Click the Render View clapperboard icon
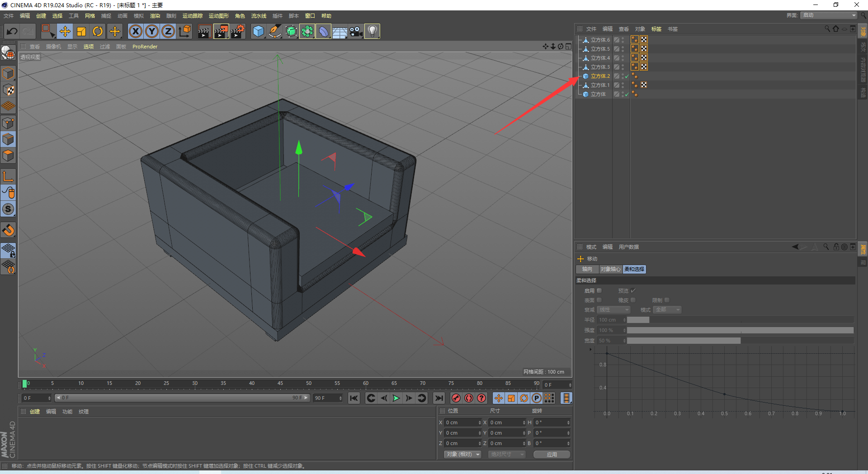Viewport: 868px width, 474px height. (204, 31)
